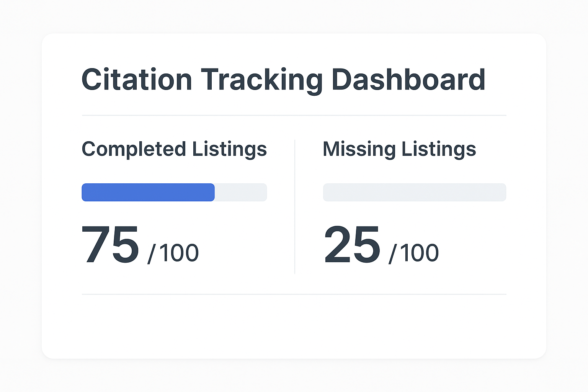Click the /100 beside 25
The width and height of the screenshot is (588, 392).
414,253
